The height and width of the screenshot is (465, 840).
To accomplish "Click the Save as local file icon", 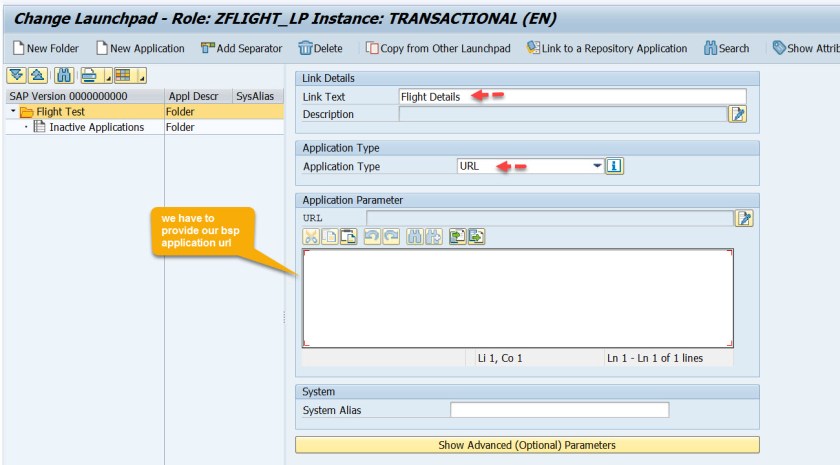I will [476, 236].
